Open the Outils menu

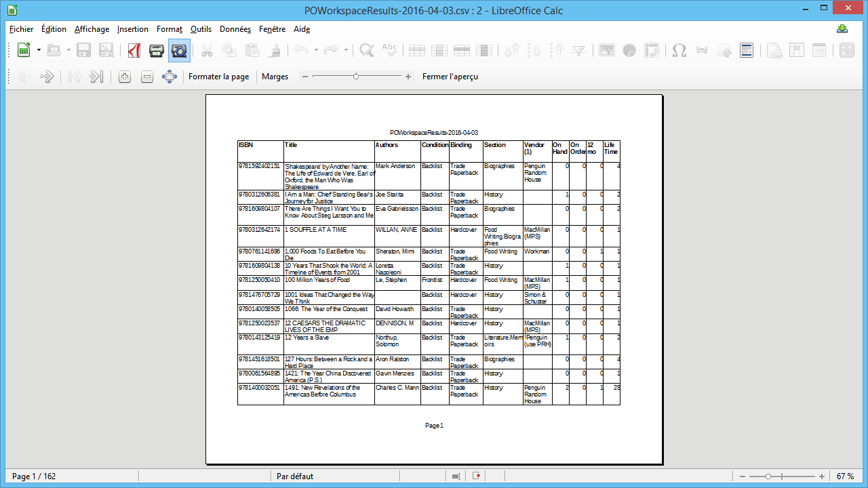[x=201, y=29]
